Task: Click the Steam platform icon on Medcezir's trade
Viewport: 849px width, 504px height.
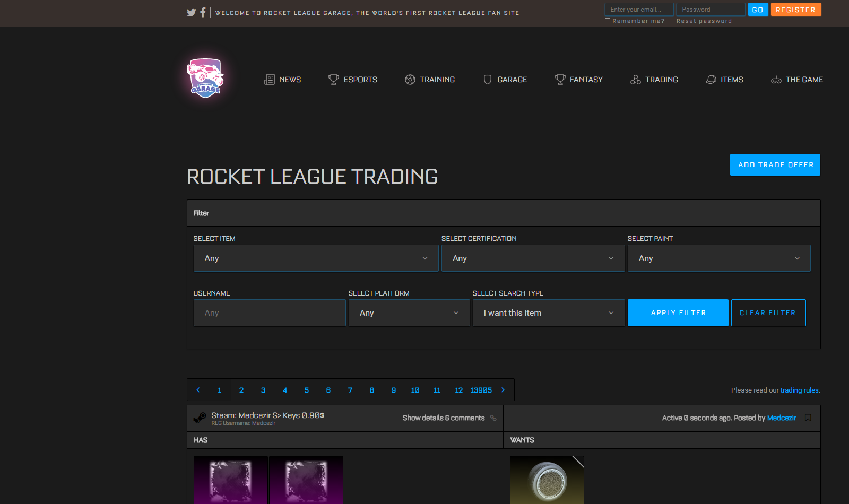Action: click(200, 418)
